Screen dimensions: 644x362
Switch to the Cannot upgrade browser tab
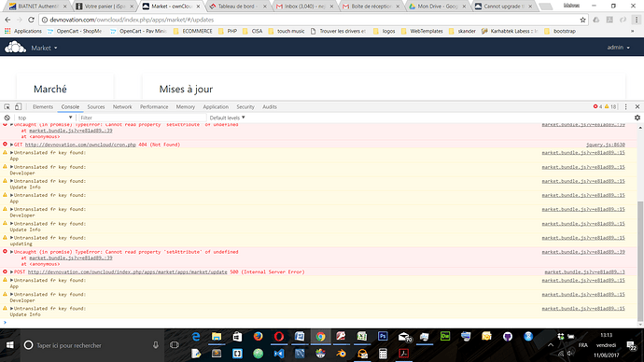503,7
